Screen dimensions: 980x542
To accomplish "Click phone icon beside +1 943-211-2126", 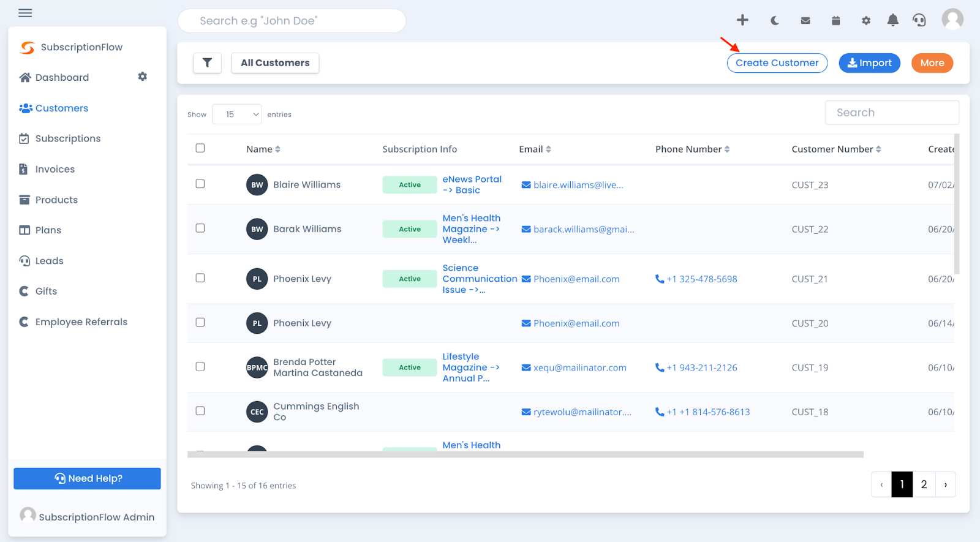I will click(660, 367).
